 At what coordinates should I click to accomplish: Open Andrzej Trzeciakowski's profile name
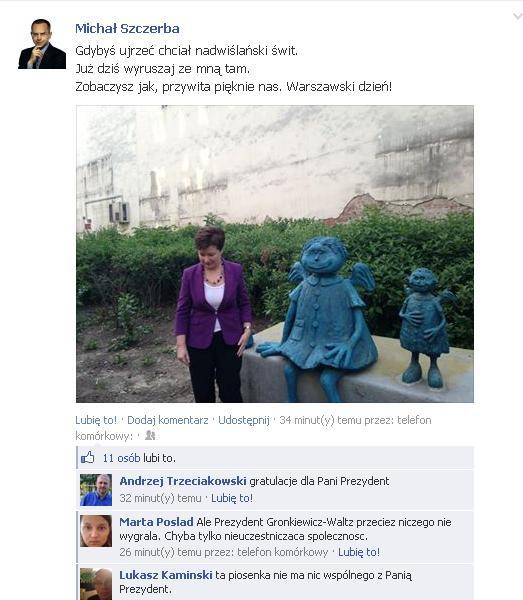[183, 481]
